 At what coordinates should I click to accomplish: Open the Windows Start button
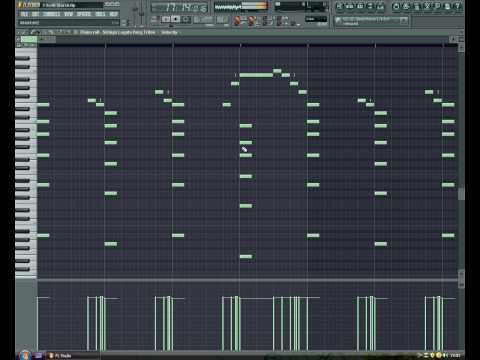tap(25, 355)
